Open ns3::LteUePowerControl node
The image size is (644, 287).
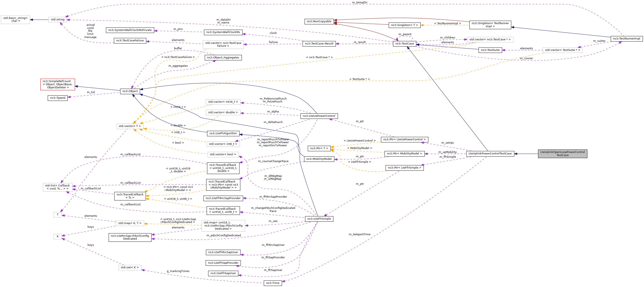pos(319,116)
